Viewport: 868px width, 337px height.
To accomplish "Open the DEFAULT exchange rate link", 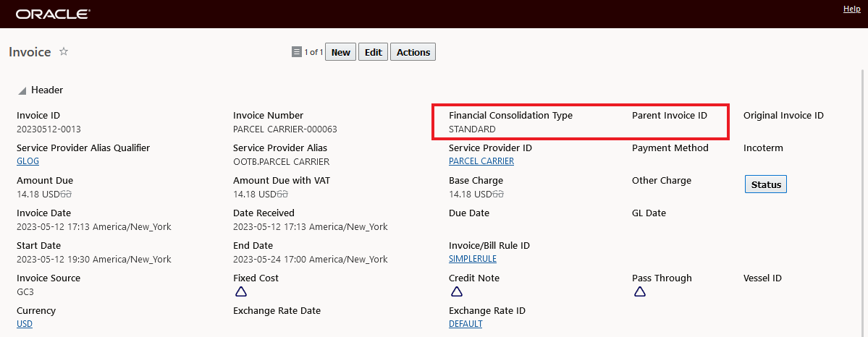I will pyautogui.click(x=465, y=324).
